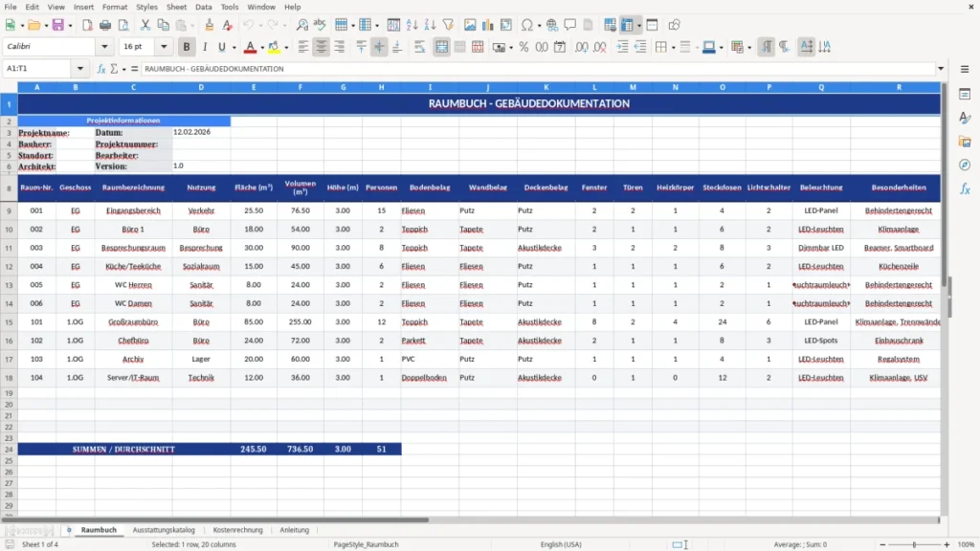This screenshot has width=980, height=551.
Task: Click the formula input line
Action: (x=538, y=69)
